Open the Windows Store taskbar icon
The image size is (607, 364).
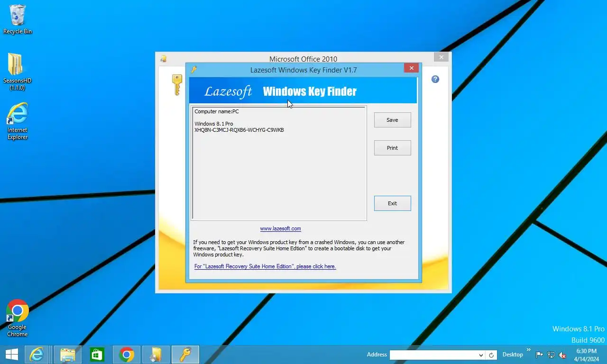pos(97,355)
